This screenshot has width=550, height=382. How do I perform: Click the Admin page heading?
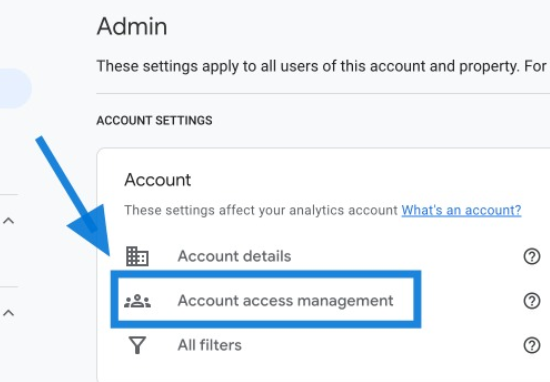132,27
